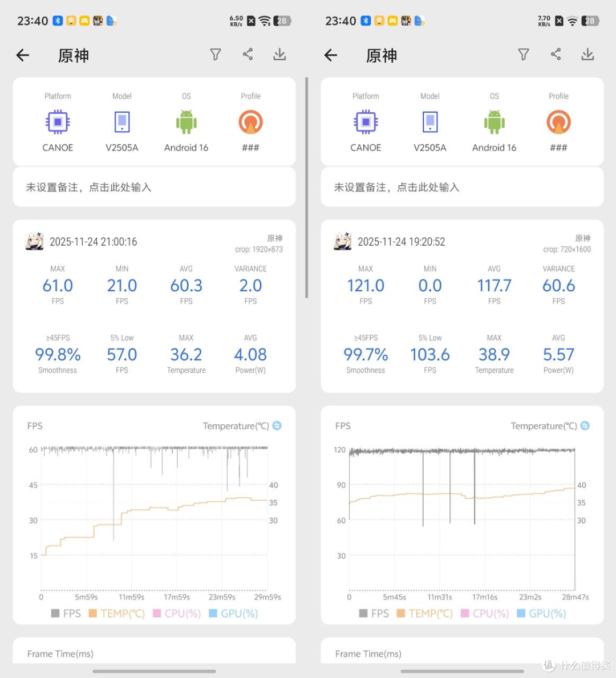Tap 99.7% Smoothness value
The width and height of the screenshot is (616, 678).
pyautogui.click(x=366, y=355)
